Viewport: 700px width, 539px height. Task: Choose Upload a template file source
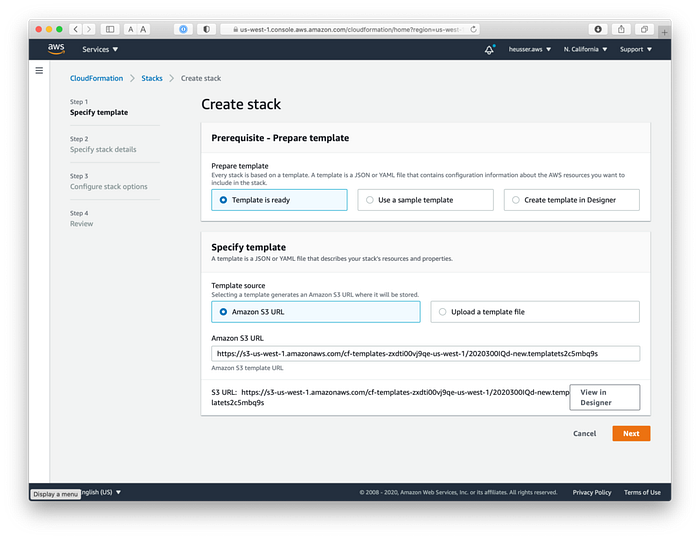coord(535,312)
